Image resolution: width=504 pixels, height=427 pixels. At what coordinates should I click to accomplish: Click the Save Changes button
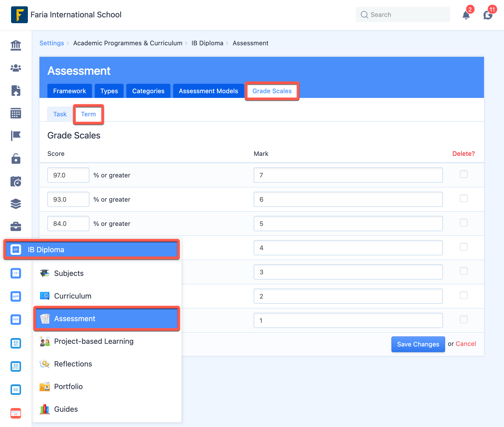pos(418,344)
